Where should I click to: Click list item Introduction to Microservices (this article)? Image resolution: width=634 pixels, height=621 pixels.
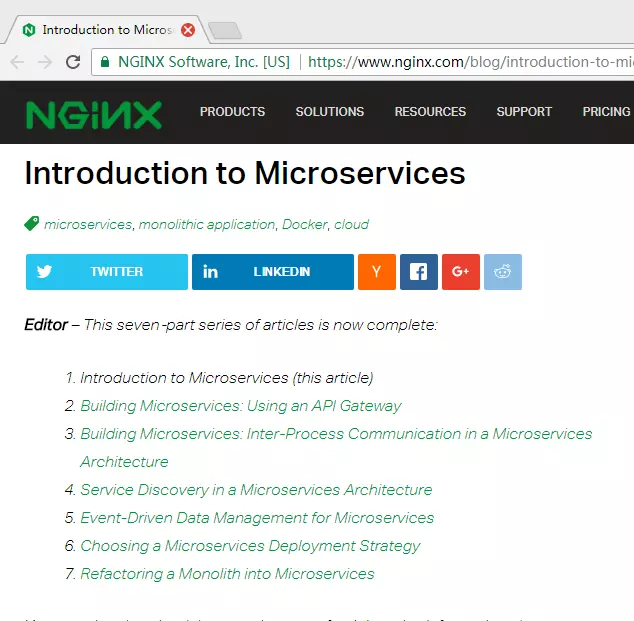(226, 378)
